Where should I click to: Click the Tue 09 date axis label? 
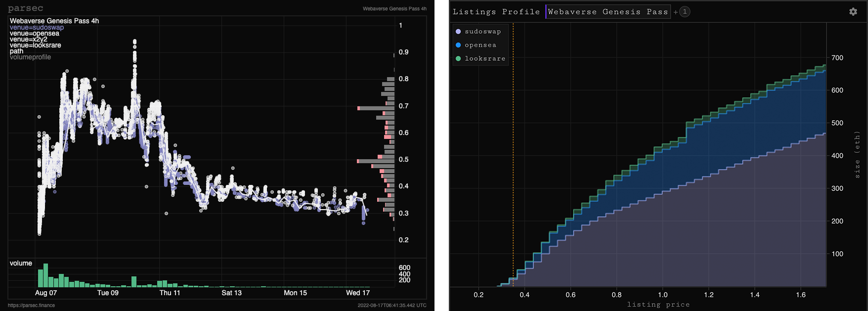tap(108, 293)
